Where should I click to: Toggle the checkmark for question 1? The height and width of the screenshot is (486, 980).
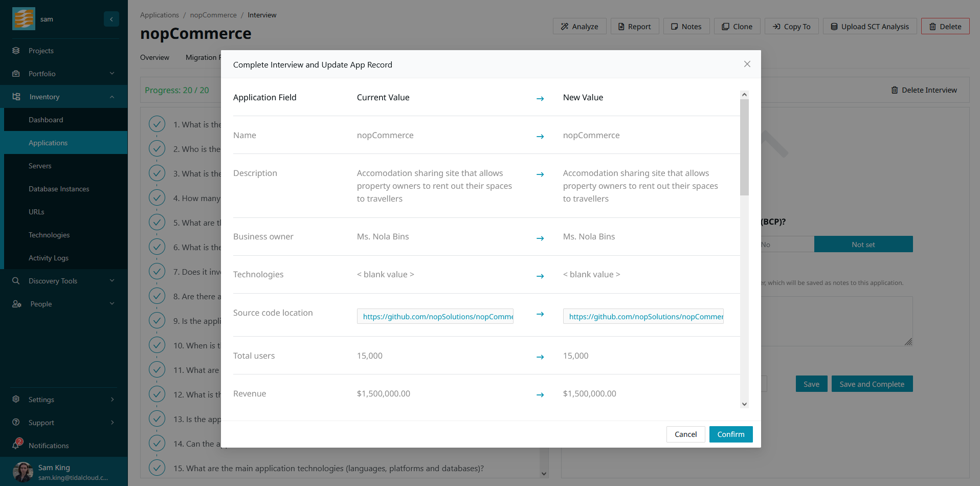tap(157, 124)
